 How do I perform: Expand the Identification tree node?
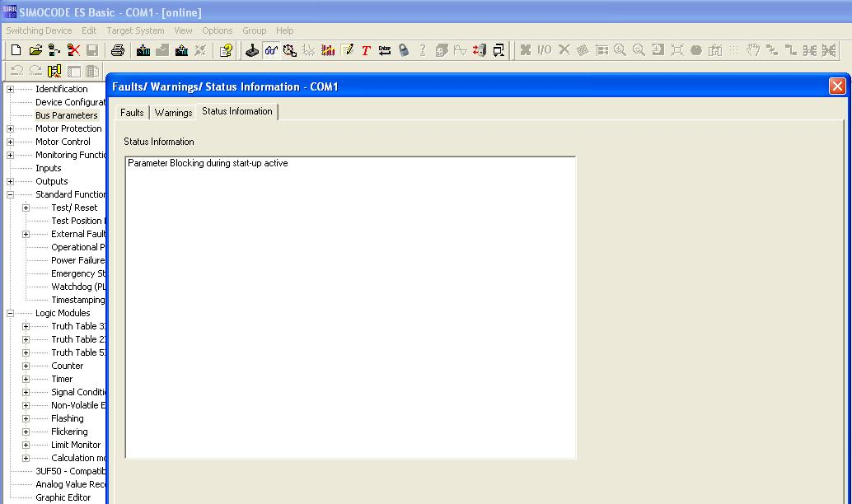11,89
